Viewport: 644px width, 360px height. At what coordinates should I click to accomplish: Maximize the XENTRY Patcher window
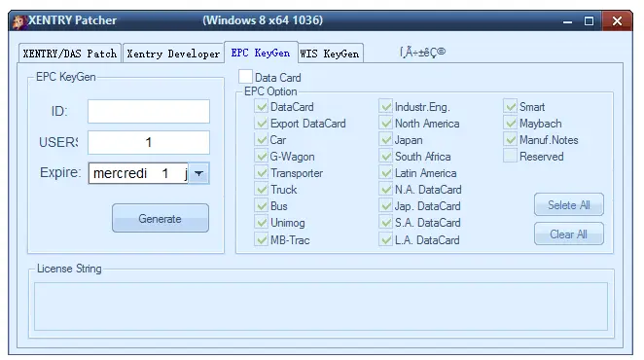(589, 21)
